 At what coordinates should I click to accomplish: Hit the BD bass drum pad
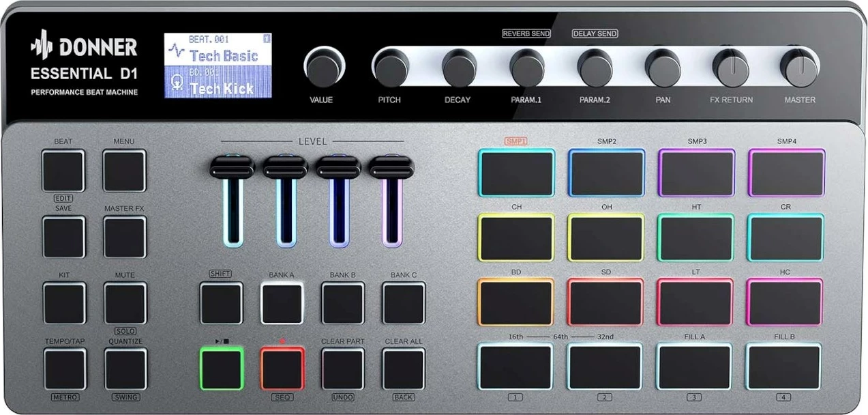[x=515, y=302]
